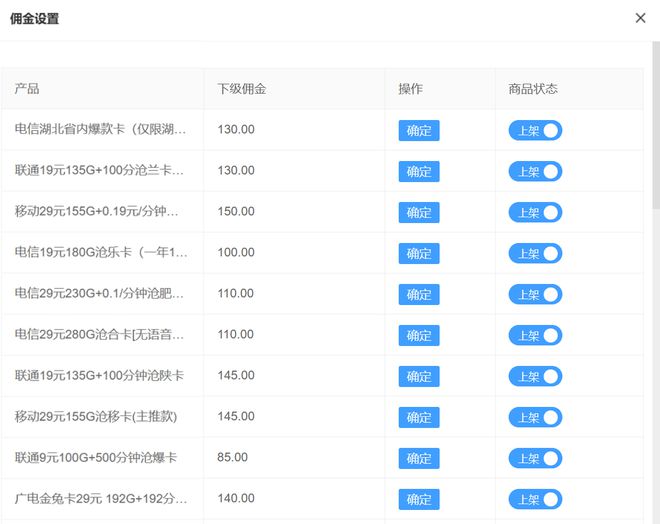Edit commission 110.00 of 电信29元280G沧合卡
Viewport: 660px width, 524px height.
coord(236,334)
